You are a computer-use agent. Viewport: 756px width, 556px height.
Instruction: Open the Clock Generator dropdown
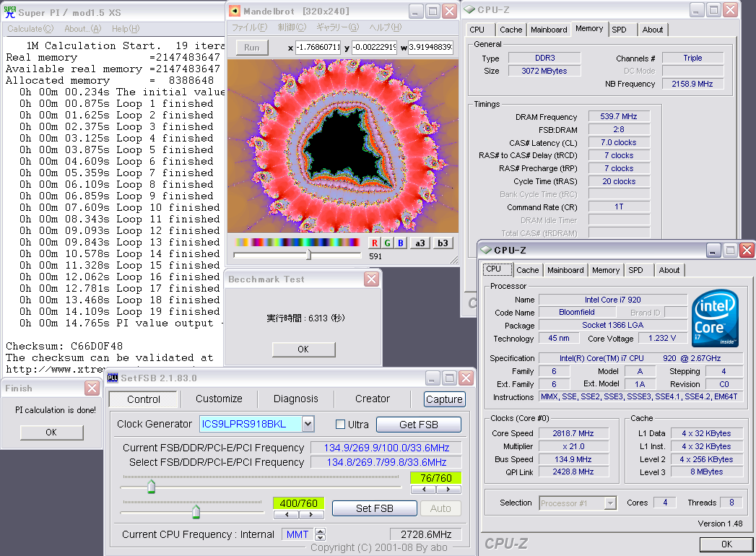coord(308,424)
